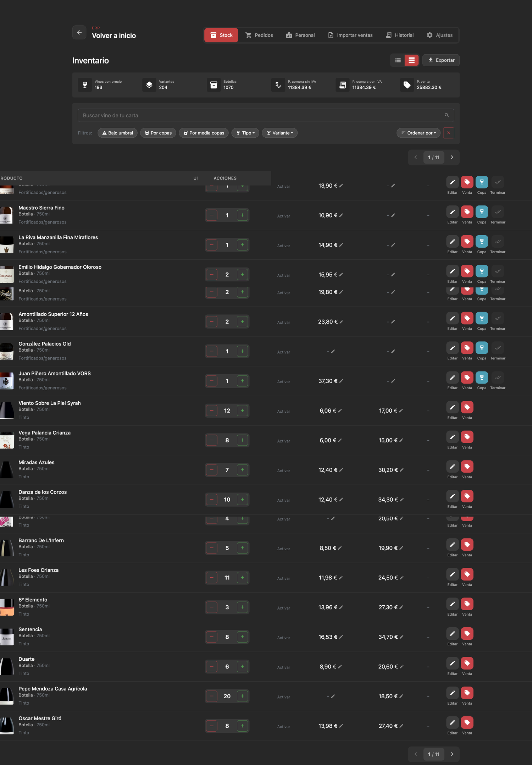This screenshot has height=765, width=532.
Task: Edit the Maestro Sierra Fino entry
Action: coord(452,212)
